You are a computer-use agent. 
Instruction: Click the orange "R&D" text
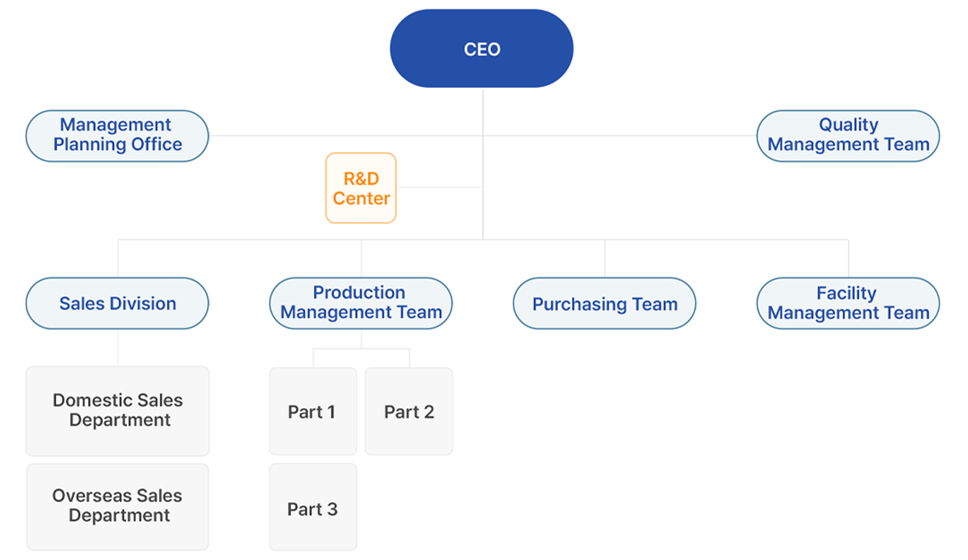click(361, 179)
